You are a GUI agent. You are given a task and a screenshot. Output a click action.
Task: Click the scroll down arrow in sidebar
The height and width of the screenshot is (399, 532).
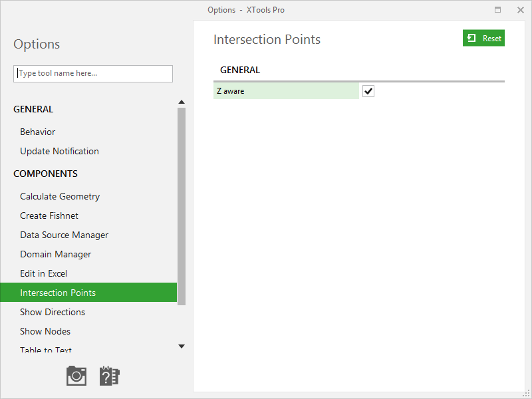[x=182, y=346]
